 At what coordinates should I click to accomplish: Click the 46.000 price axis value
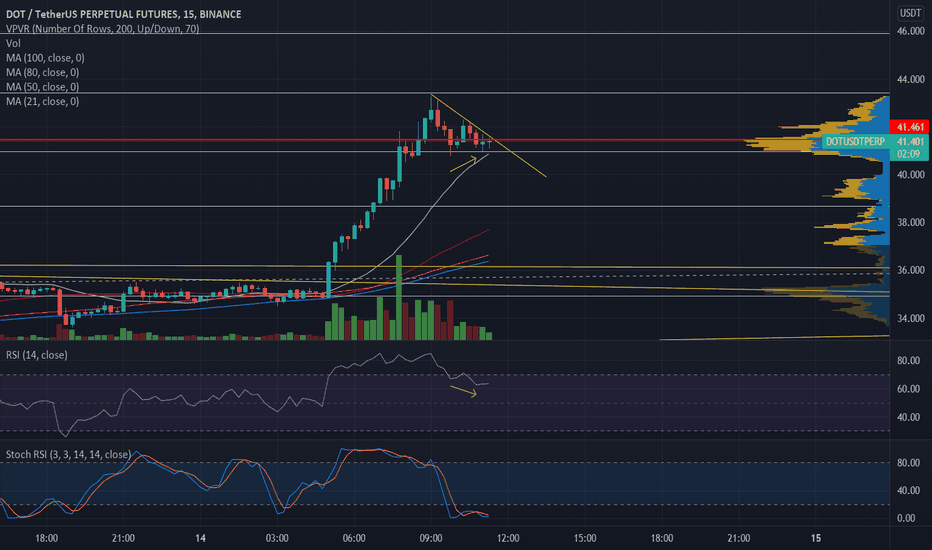(x=911, y=31)
